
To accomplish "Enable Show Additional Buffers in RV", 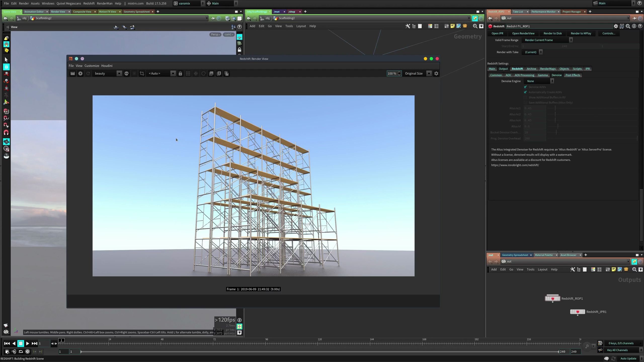I will (x=526, y=97).
